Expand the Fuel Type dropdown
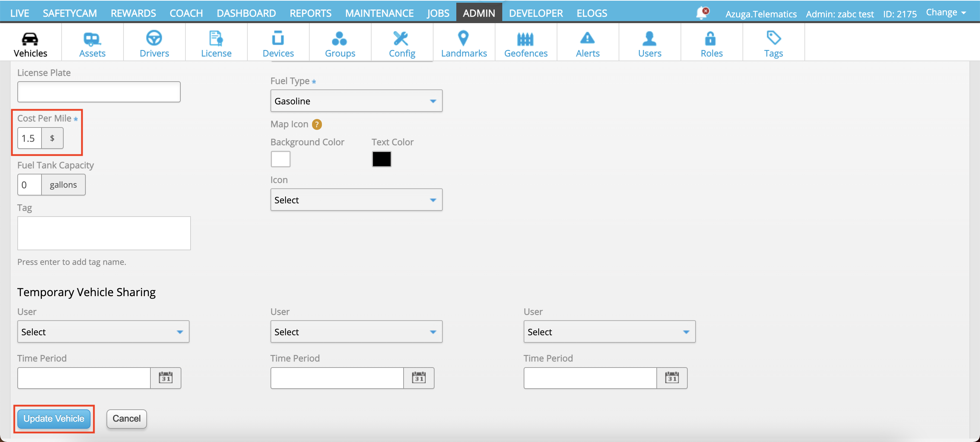 point(356,101)
